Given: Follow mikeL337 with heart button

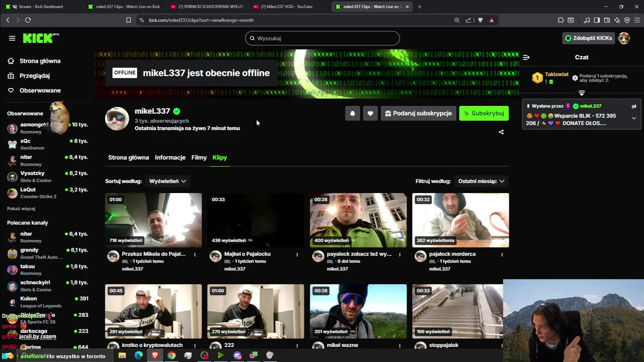Looking at the screenshot, I should pyautogui.click(x=370, y=114).
